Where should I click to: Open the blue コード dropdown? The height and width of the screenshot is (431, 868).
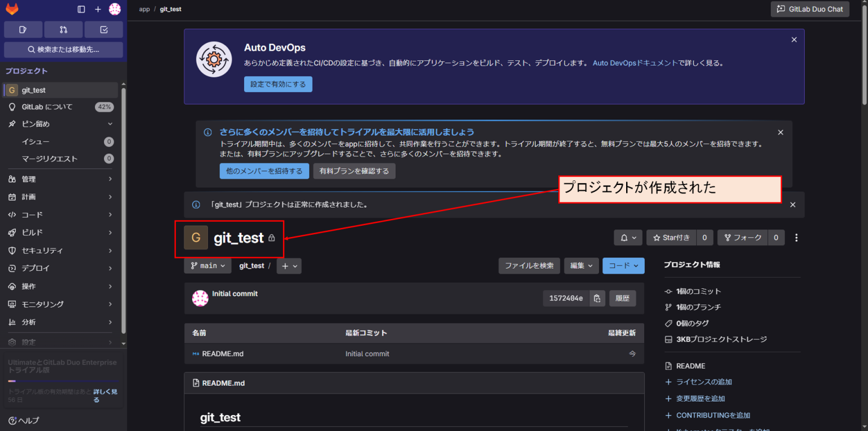tap(623, 265)
